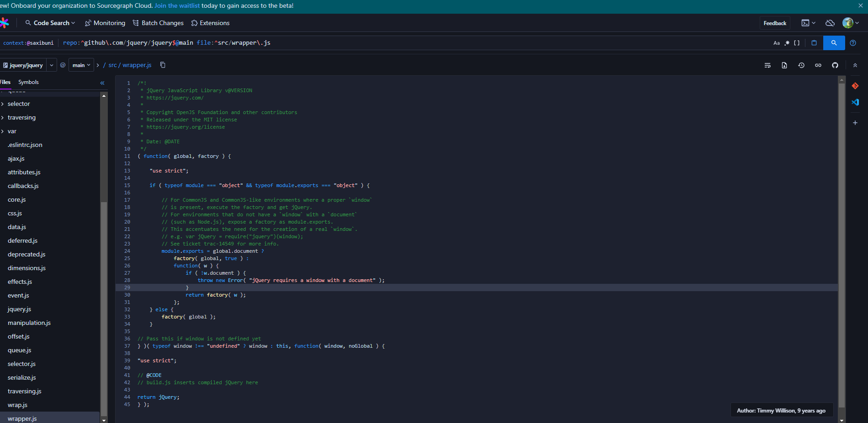Open Code Search menu

click(50, 23)
